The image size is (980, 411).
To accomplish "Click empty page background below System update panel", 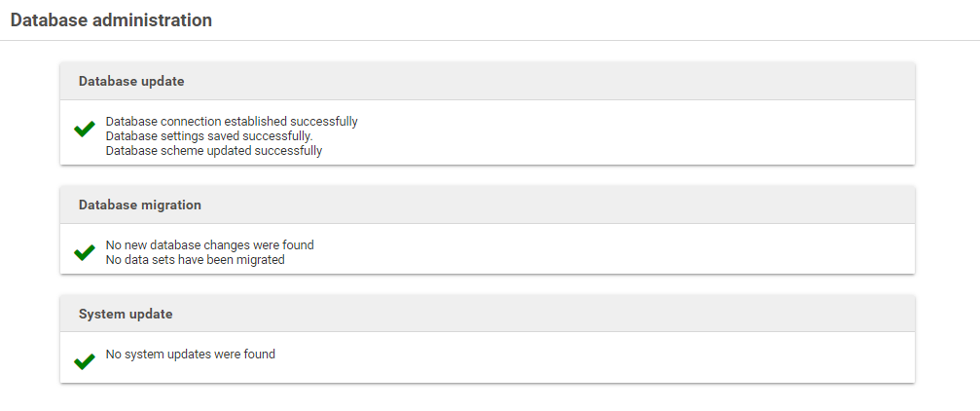I will click(487, 397).
